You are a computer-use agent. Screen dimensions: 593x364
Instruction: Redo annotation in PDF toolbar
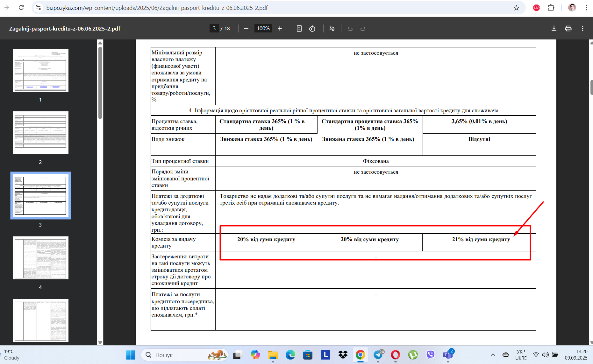pyautogui.click(x=363, y=29)
